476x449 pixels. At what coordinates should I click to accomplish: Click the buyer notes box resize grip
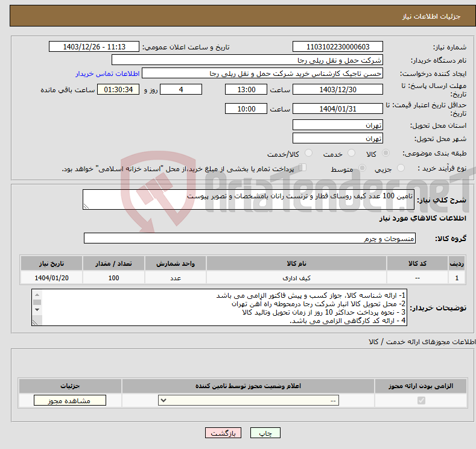point(35,322)
